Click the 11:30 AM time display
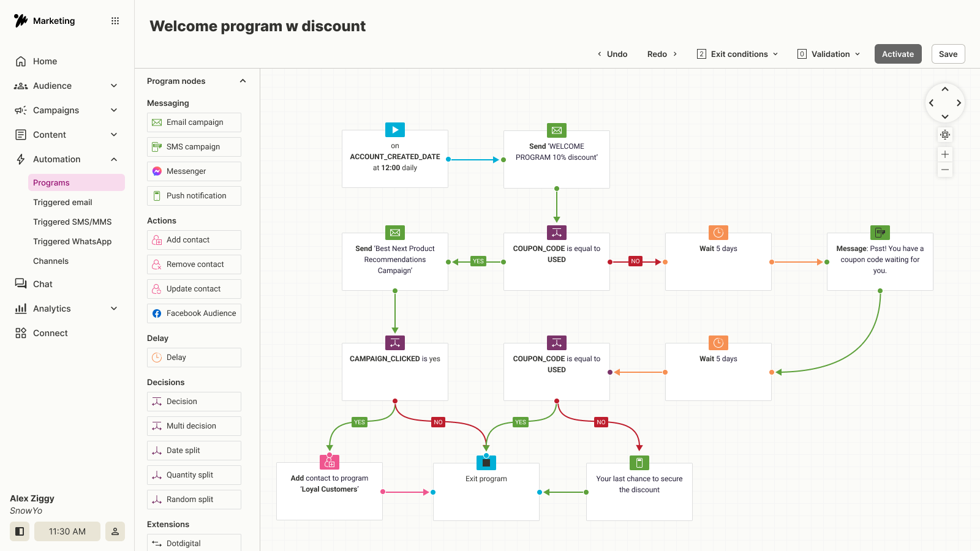Image resolution: width=980 pixels, height=551 pixels. pyautogui.click(x=67, y=531)
